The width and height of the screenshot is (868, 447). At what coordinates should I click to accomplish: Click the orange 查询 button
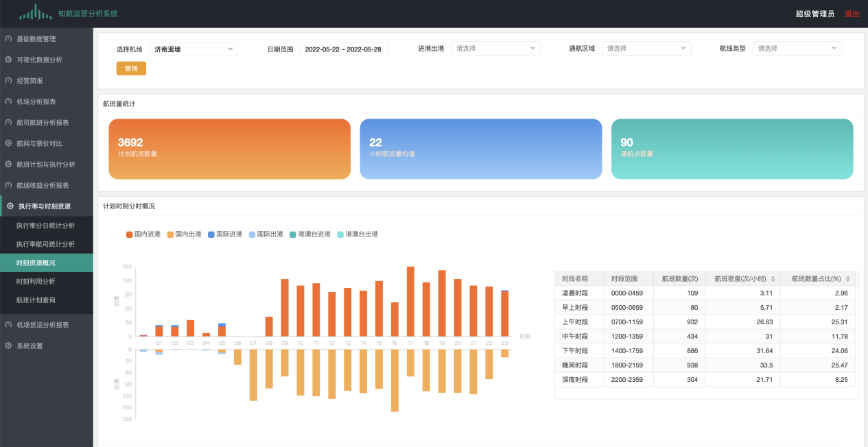131,69
